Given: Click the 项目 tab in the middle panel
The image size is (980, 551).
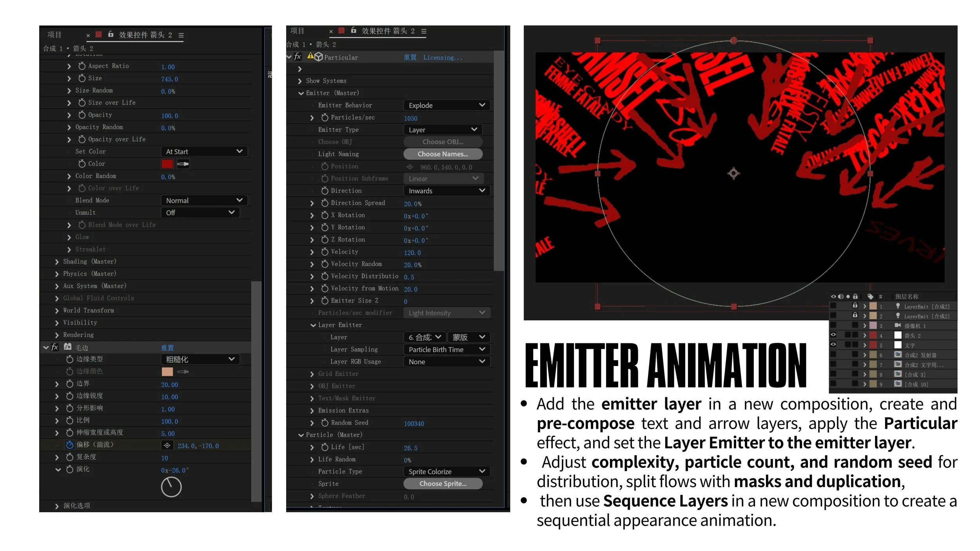Looking at the screenshot, I should [x=297, y=31].
